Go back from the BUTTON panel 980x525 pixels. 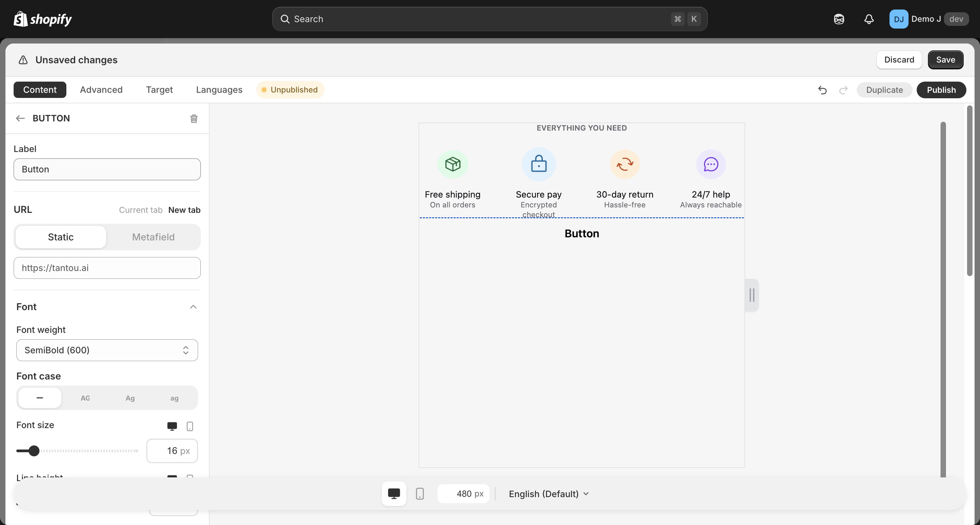pyautogui.click(x=20, y=118)
